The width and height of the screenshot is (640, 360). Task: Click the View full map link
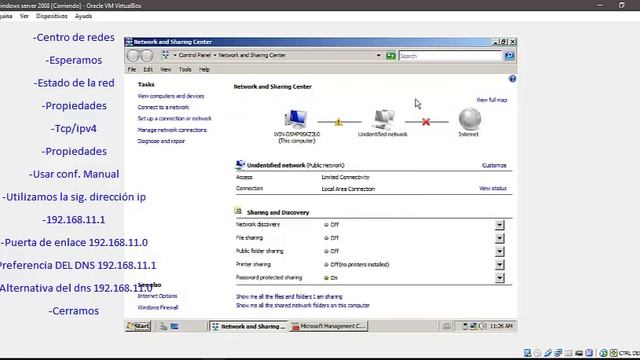491,100
